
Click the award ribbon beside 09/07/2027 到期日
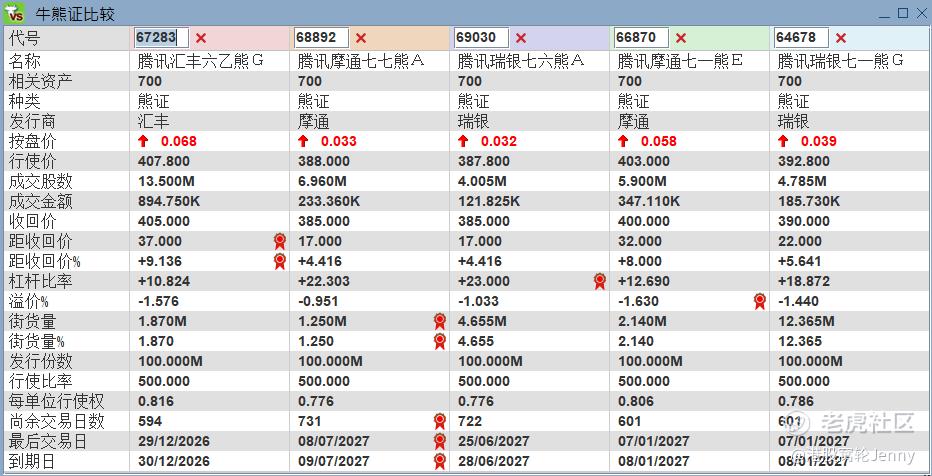click(440, 462)
